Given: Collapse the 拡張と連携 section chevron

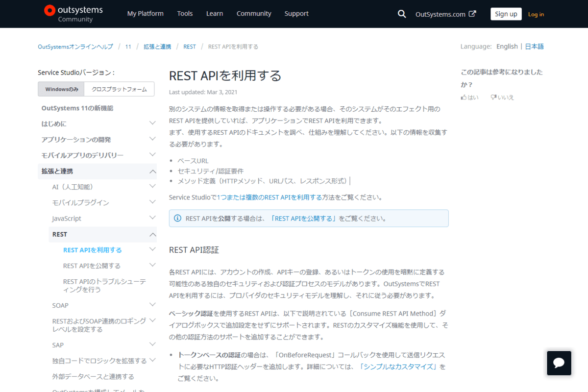Looking at the screenshot, I should 152,171.
